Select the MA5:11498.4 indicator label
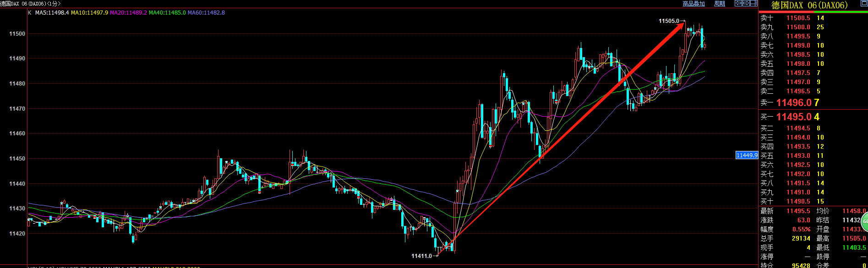The image size is (868, 268). click(x=52, y=13)
